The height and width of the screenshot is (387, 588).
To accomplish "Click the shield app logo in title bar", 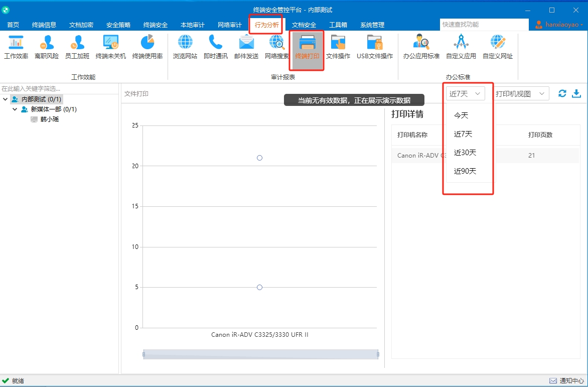I will coord(6,10).
